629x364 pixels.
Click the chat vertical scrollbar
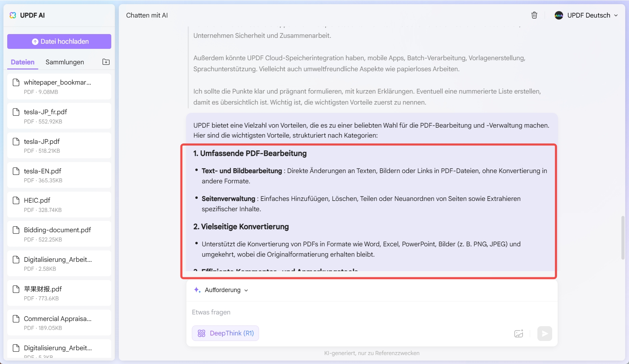coord(622,237)
